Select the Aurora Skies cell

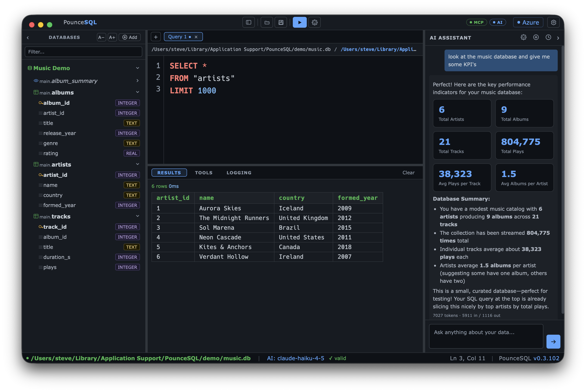(234, 208)
